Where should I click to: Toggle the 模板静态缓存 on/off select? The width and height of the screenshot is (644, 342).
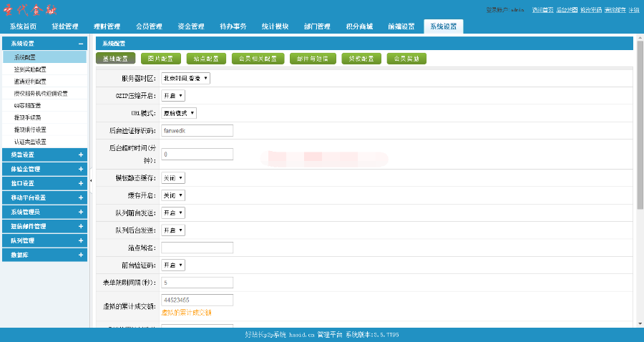173,177
